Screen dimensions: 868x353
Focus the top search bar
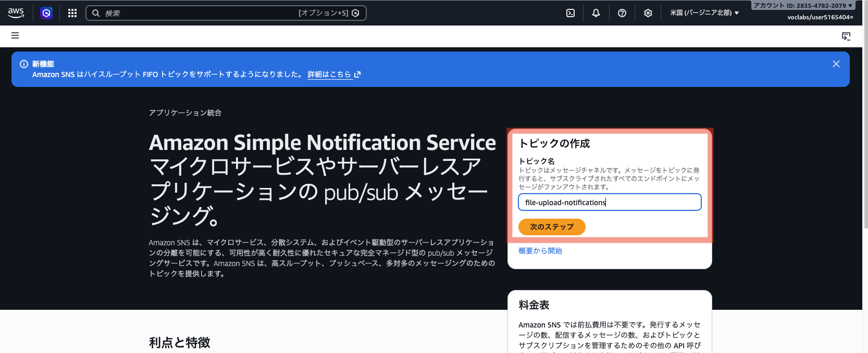[x=226, y=13]
